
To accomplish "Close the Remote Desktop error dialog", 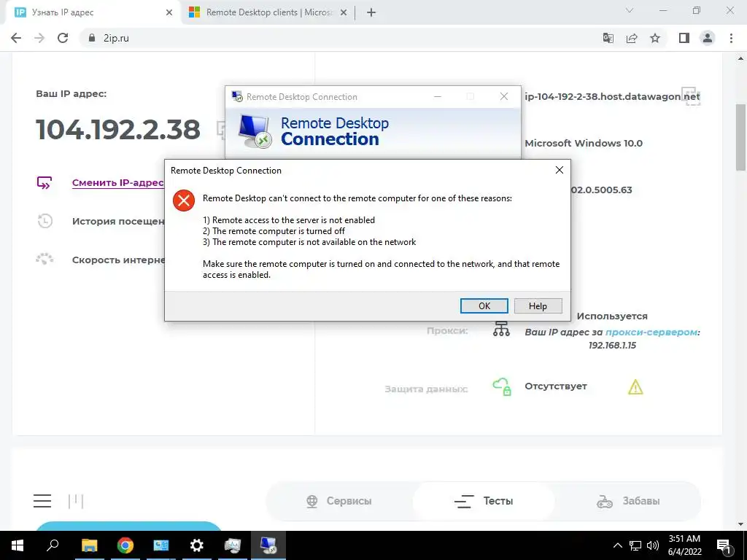I will point(560,170).
